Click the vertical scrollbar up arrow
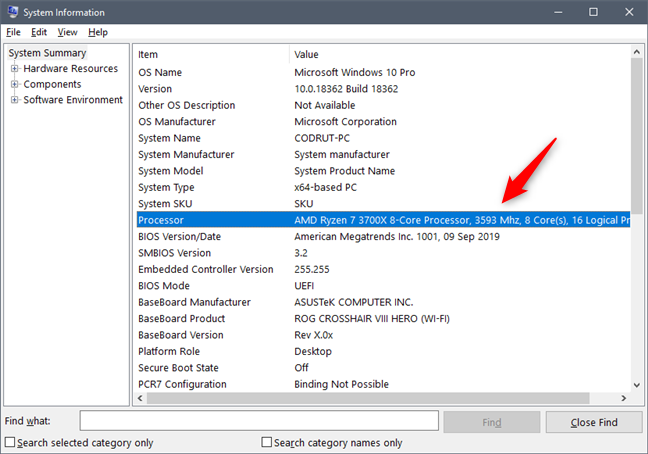 (636, 52)
